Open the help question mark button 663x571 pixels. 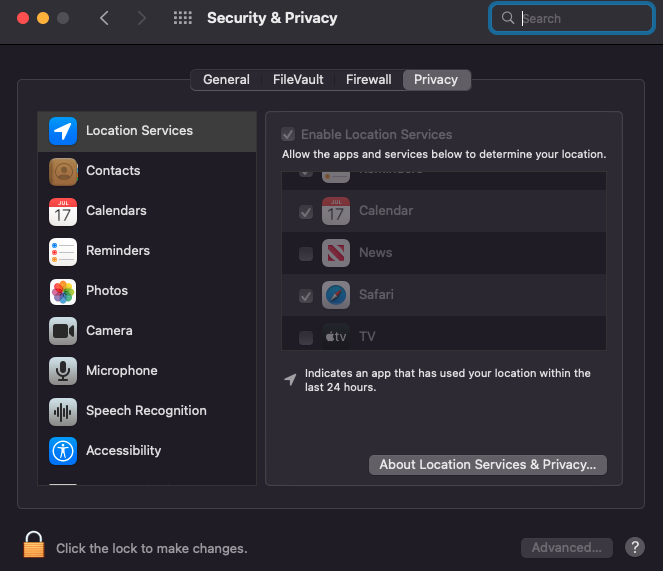click(x=635, y=547)
